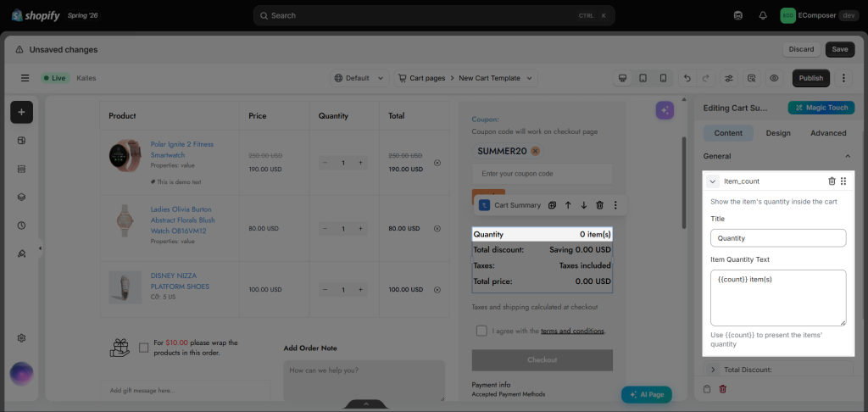The height and width of the screenshot is (412, 868).
Task: Decrease Polar Ignite smartwatch quantity
Action: [325, 163]
